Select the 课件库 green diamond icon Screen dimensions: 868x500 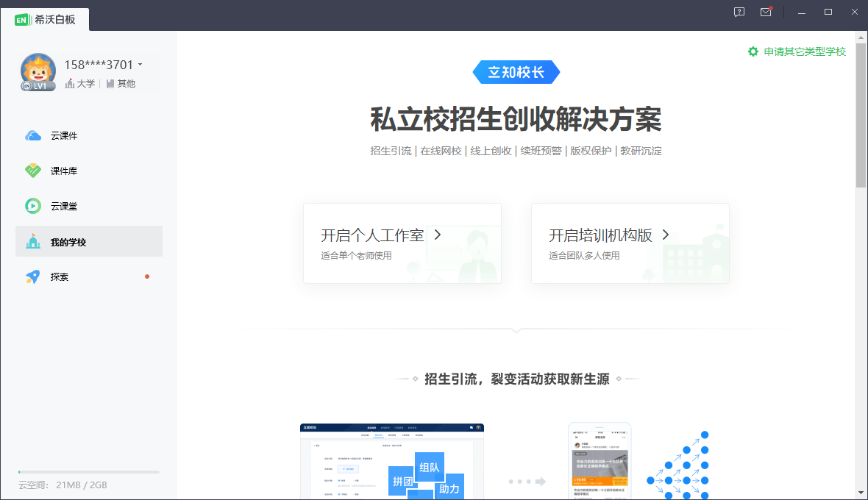[33, 171]
